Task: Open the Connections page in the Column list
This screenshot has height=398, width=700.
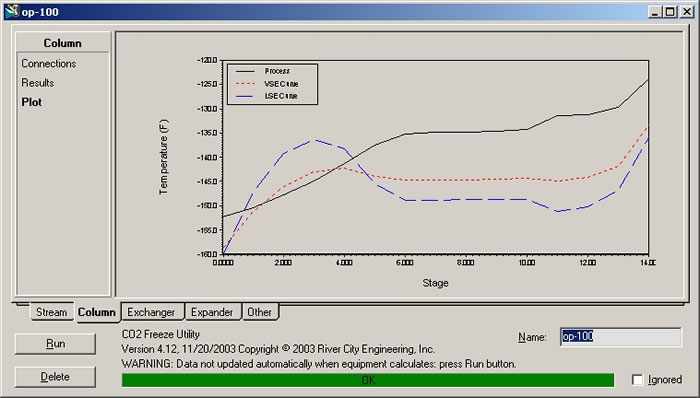Action: pos(49,63)
